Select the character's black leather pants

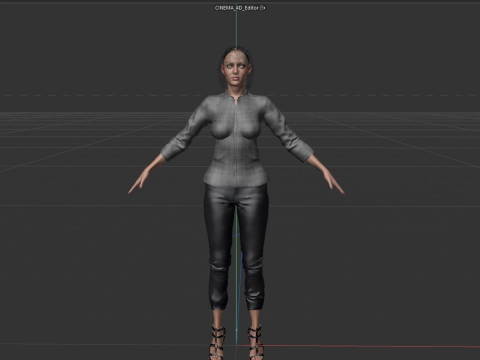236,247
